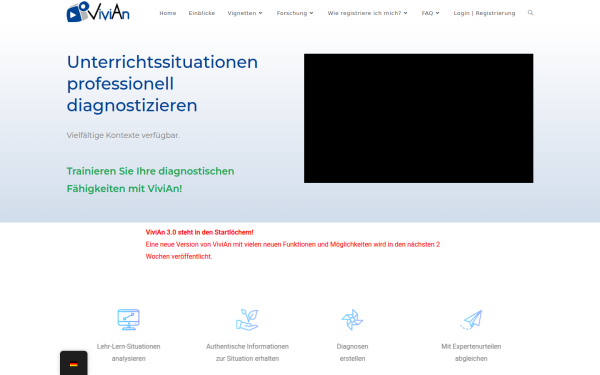This screenshot has height=375, width=600.
Task: Click the paper plane icon
Action: point(471,320)
